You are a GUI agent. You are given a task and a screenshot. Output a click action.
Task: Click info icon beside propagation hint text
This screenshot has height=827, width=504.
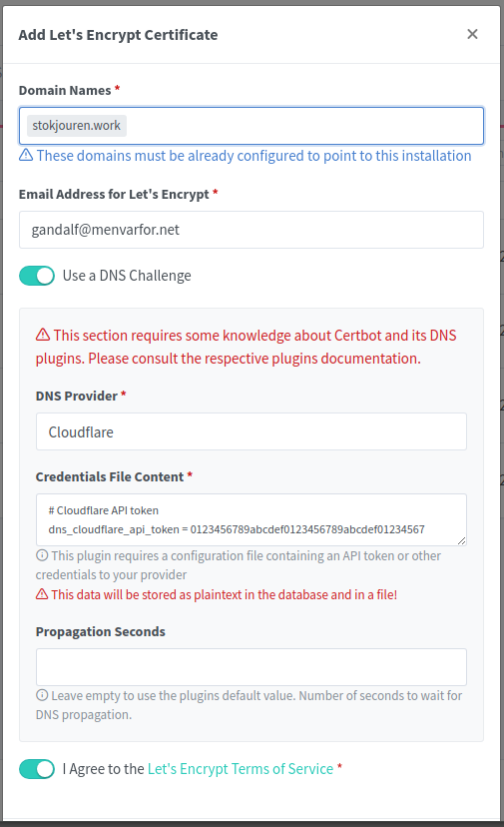coord(42,695)
